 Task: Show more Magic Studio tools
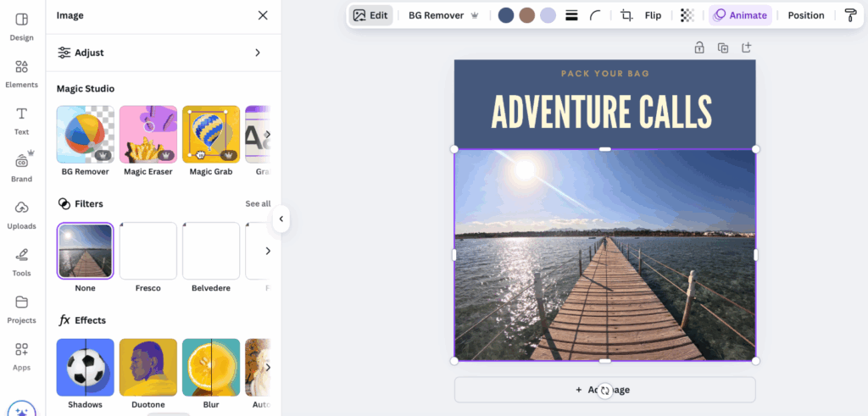(x=267, y=135)
